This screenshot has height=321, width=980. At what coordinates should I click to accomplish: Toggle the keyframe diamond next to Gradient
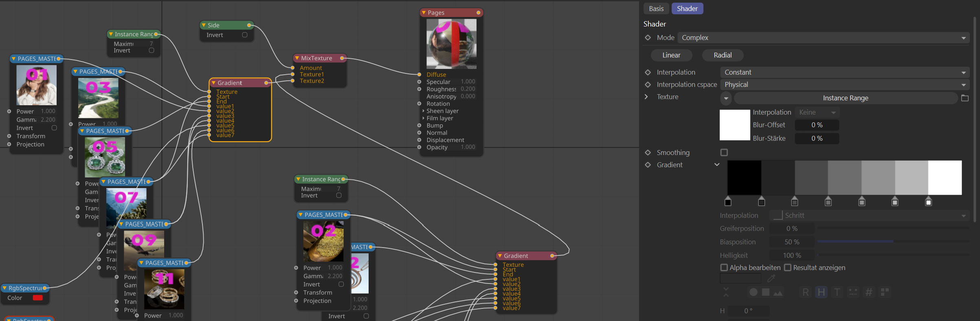(648, 165)
